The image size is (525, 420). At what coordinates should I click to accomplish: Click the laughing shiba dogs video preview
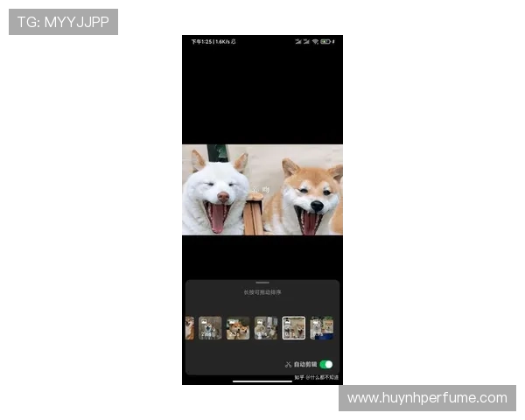point(262,190)
